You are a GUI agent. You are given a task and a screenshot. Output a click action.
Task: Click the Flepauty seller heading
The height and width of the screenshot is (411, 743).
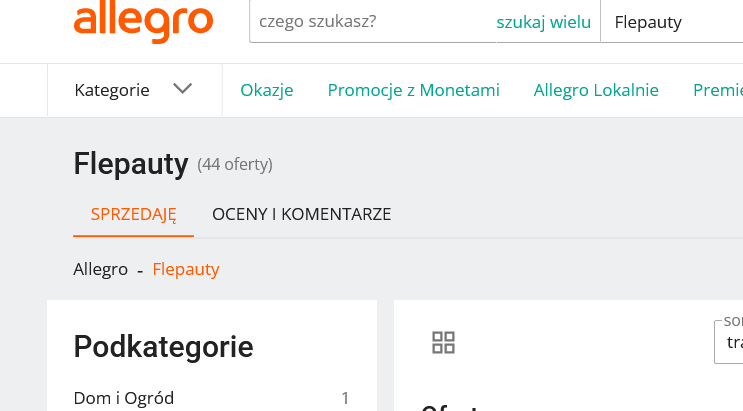click(x=131, y=164)
